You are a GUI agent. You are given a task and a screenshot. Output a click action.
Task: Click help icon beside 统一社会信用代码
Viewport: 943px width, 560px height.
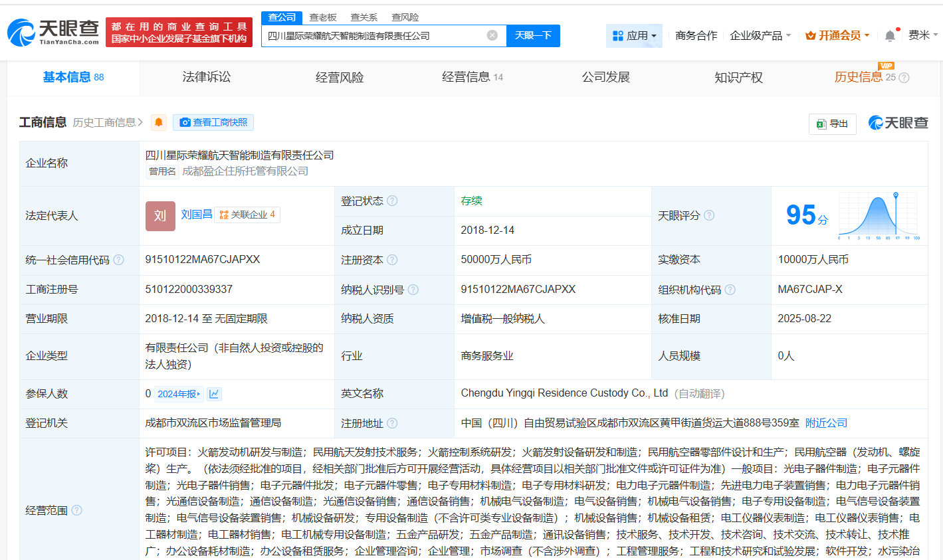(x=118, y=260)
